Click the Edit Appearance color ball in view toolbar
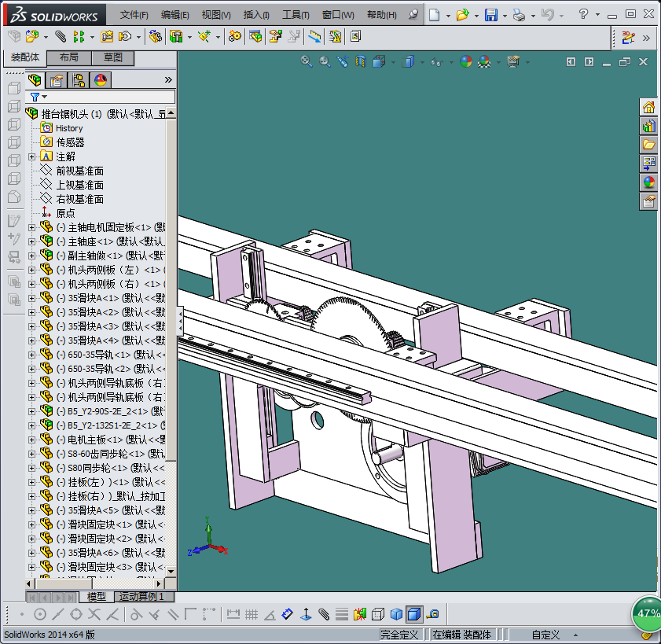 click(466, 61)
